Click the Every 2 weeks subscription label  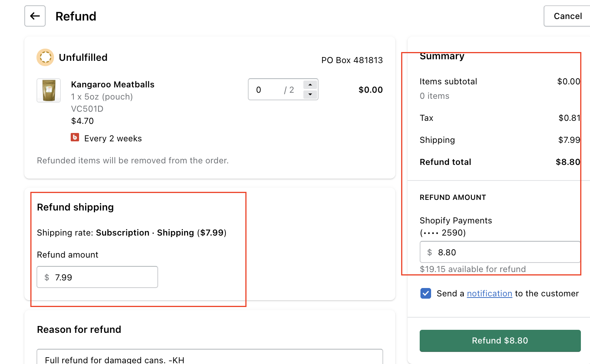click(x=113, y=138)
